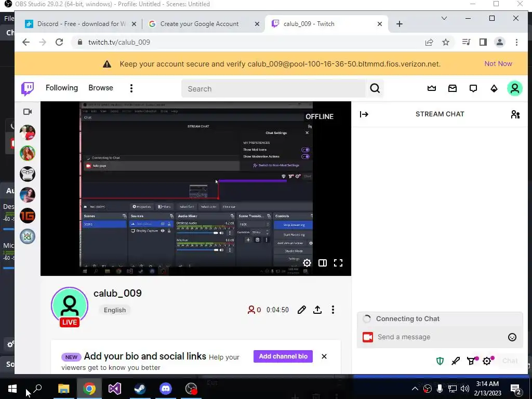Viewport: 532px width, 399px height.
Task: Click the system volume speaker icon
Action: [465, 389]
